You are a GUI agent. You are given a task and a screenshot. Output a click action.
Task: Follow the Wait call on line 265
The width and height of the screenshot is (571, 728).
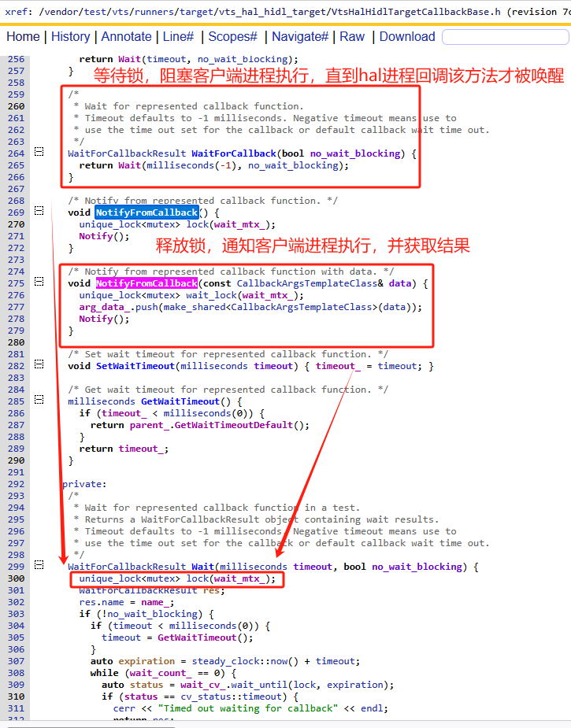(130, 166)
